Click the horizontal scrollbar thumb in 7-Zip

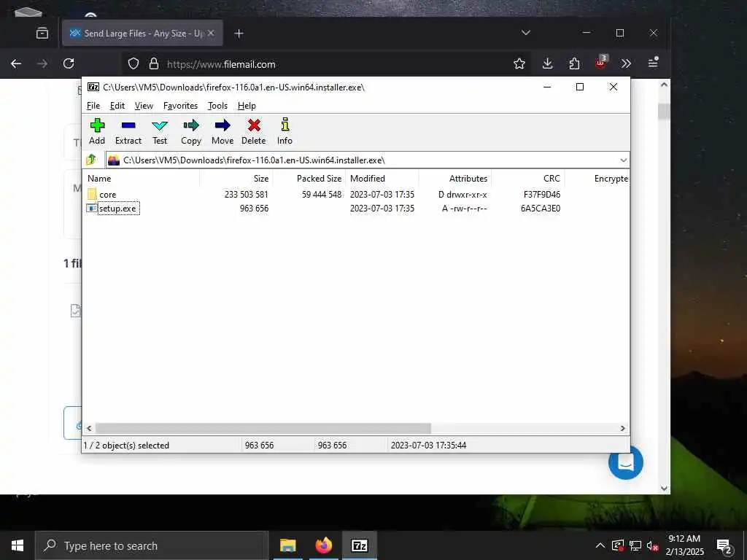pos(263,428)
